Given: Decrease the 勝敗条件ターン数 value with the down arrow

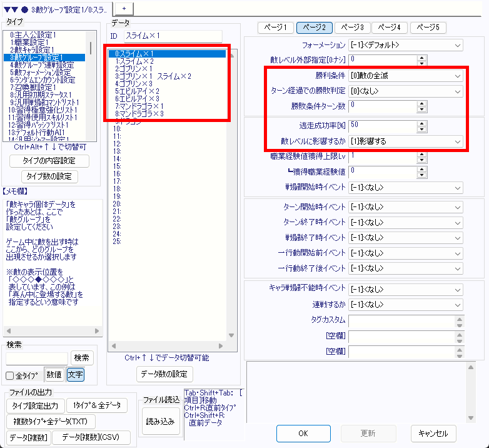Looking at the screenshot, I should tap(421, 109).
